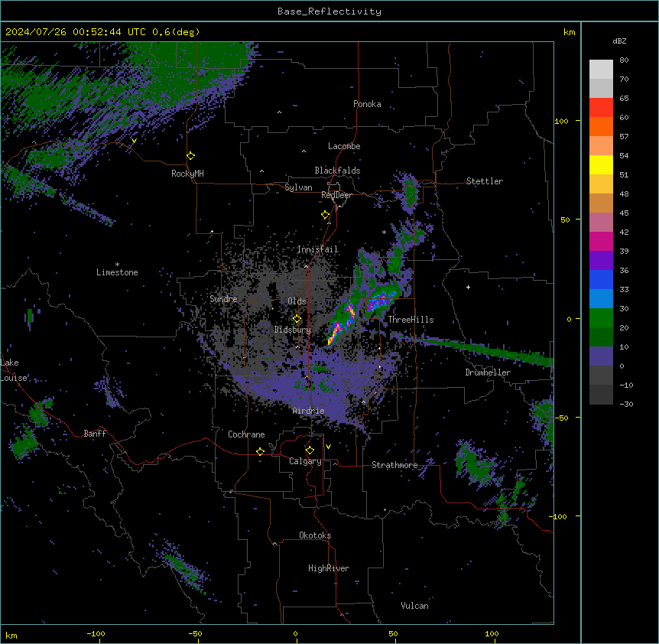
Task: Click the -30 value on the dBZ scale
Action: [x=626, y=404]
